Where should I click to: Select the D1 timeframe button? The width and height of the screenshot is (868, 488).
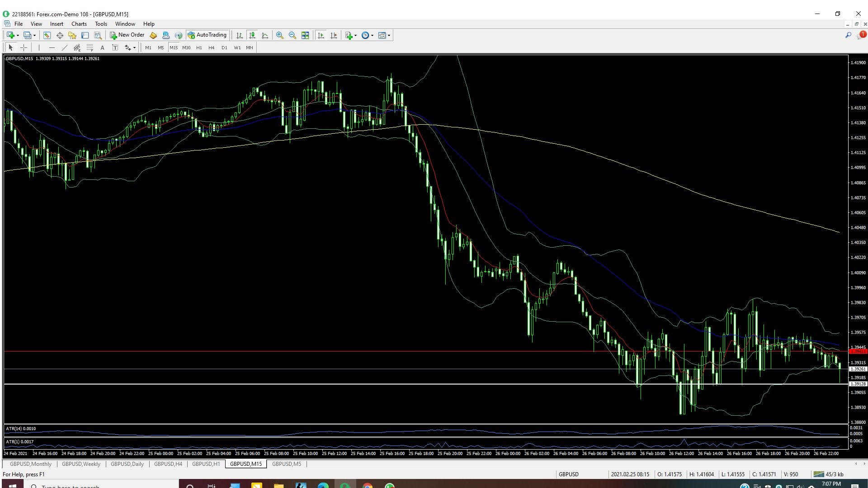point(225,47)
